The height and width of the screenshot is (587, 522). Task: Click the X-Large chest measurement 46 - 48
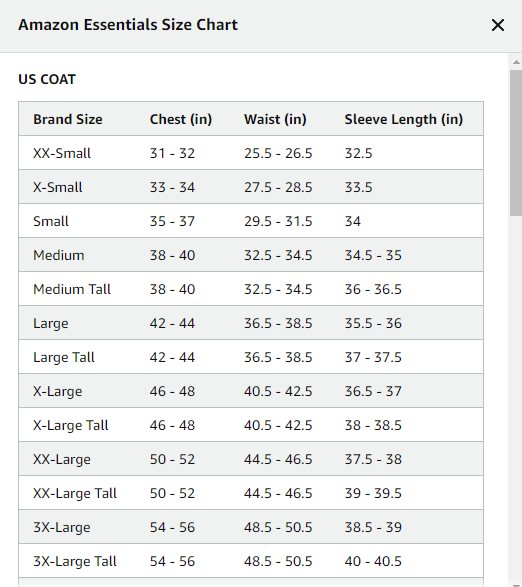pyautogui.click(x=172, y=391)
